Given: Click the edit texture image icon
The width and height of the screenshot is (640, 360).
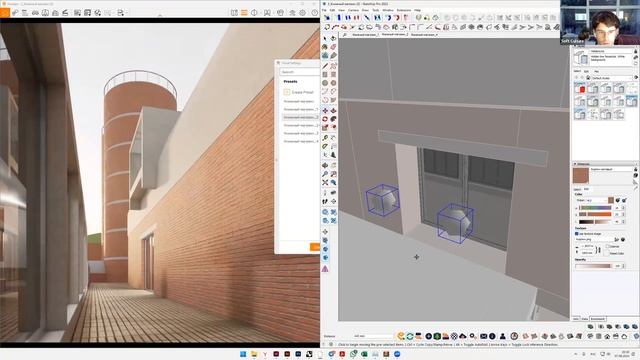Looking at the screenshot, I should tap(623, 240).
